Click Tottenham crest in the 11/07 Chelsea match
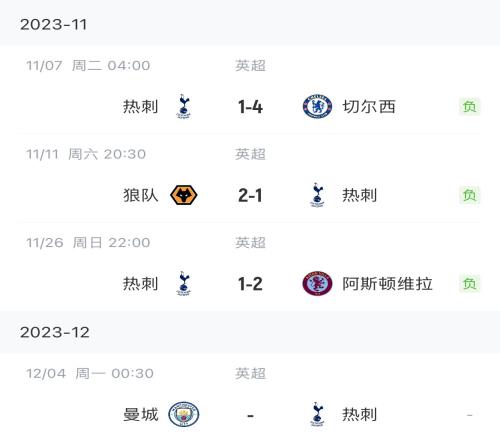This screenshot has width=500, height=440. (x=183, y=107)
